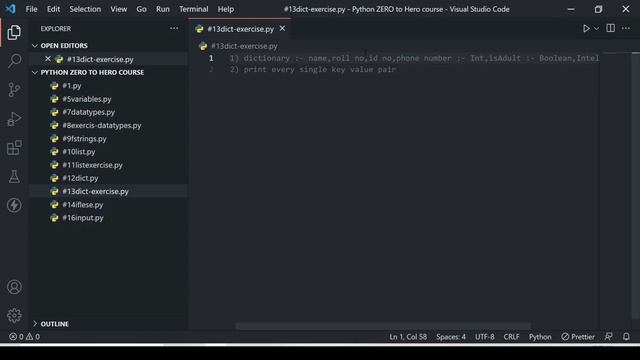
Task: Click the breadcrumb #13dict-exercise.py
Action: (x=244, y=46)
